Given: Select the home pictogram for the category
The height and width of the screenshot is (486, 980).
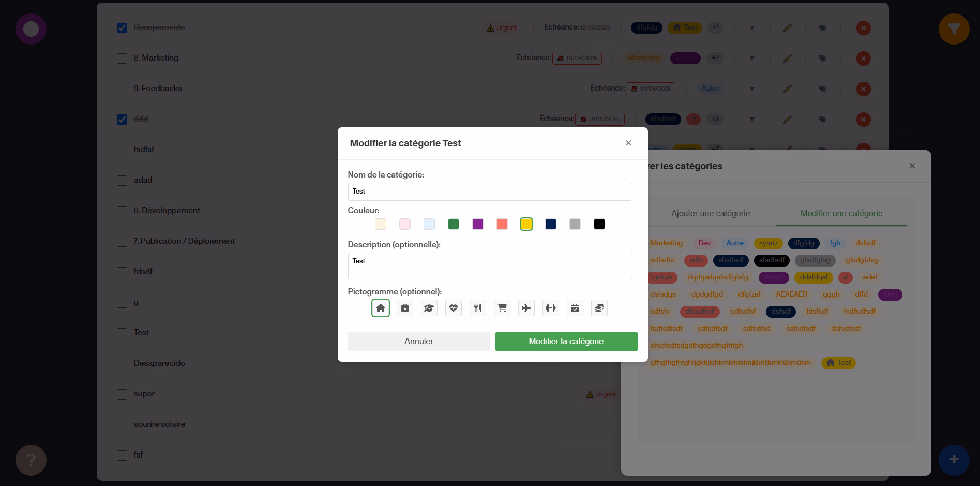Looking at the screenshot, I should click(381, 307).
